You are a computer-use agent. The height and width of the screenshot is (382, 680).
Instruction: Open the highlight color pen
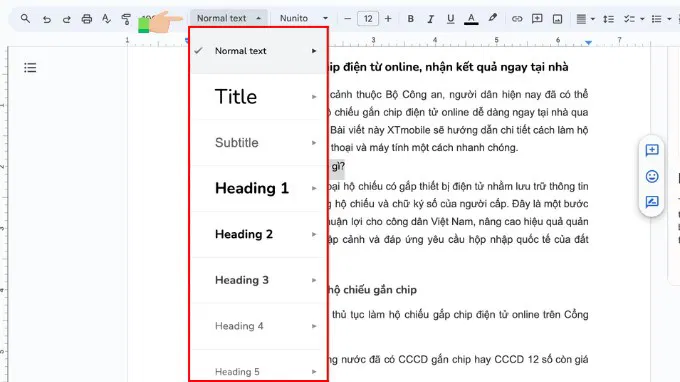(x=492, y=18)
